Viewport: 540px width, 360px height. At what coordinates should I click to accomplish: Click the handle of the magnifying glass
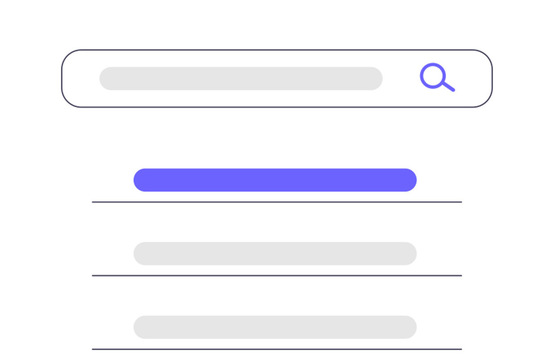(x=449, y=86)
